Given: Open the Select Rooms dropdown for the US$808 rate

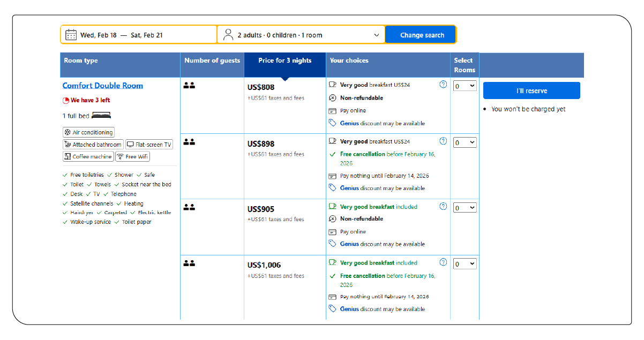Looking at the screenshot, I should point(465,85).
